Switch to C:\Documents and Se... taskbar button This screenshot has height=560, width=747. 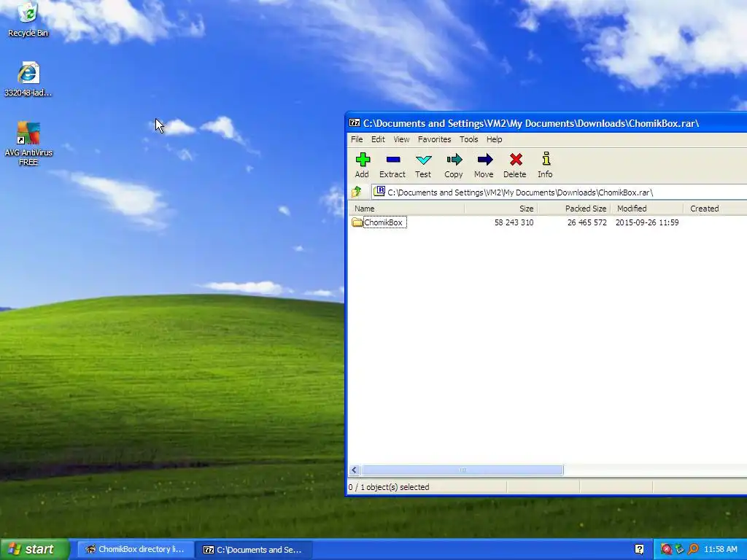(254, 550)
